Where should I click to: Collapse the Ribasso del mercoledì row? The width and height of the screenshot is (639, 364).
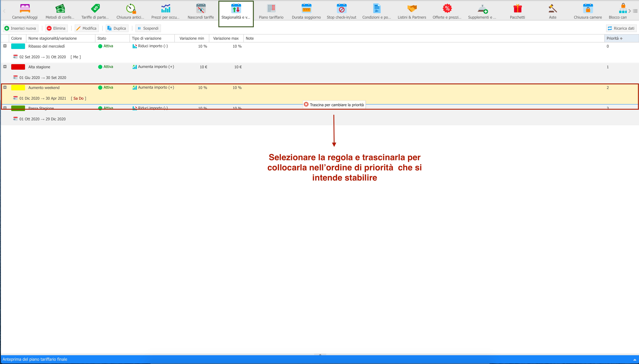click(x=5, y=46)
